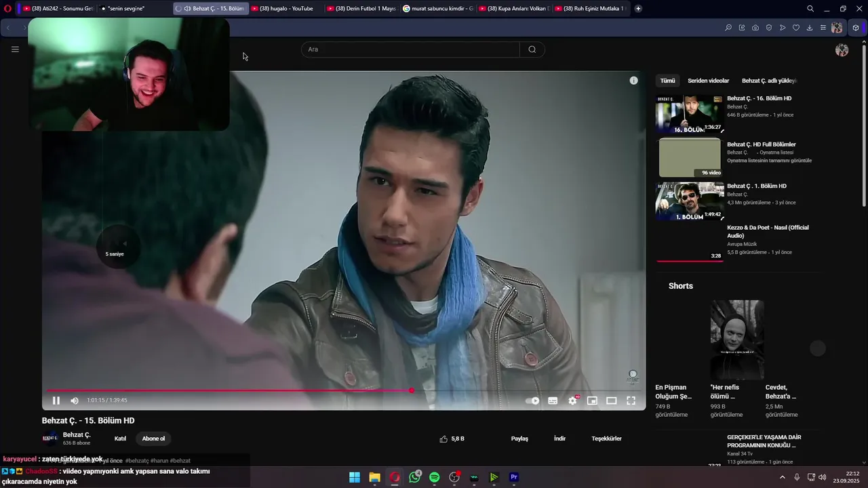868x488 pixels.
Task: Click the red progress bar scrubber
Action: tap(412, 390)
